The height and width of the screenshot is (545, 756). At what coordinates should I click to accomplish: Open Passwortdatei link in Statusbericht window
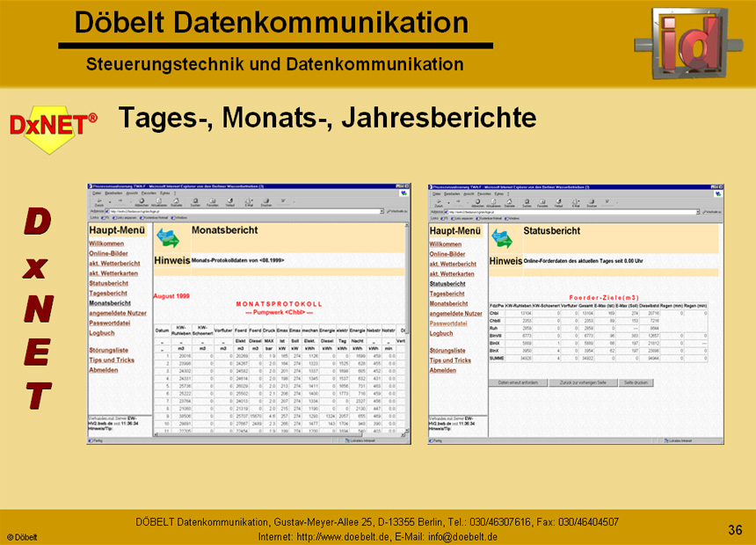pos(448,323)
